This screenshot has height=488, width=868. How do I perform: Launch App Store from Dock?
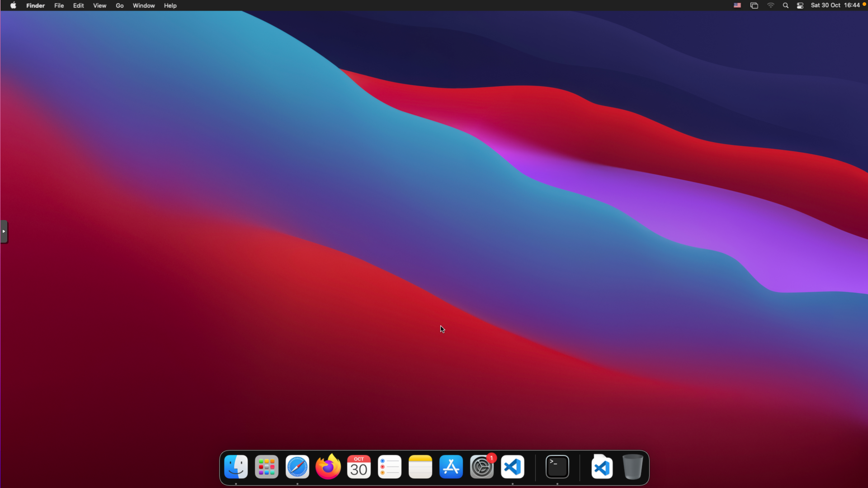(x=451, y=467)
